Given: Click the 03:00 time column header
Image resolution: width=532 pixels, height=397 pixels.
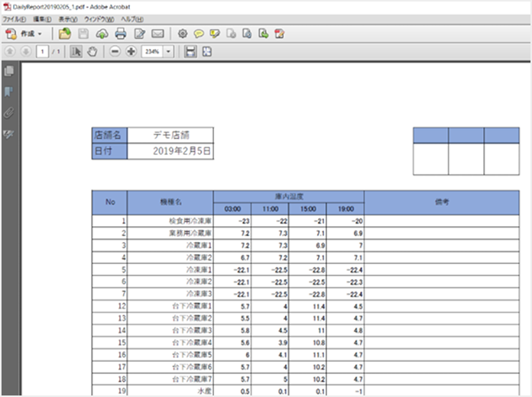Looking at the screenshot, I should pyautogui.click(x=232, y=209).
